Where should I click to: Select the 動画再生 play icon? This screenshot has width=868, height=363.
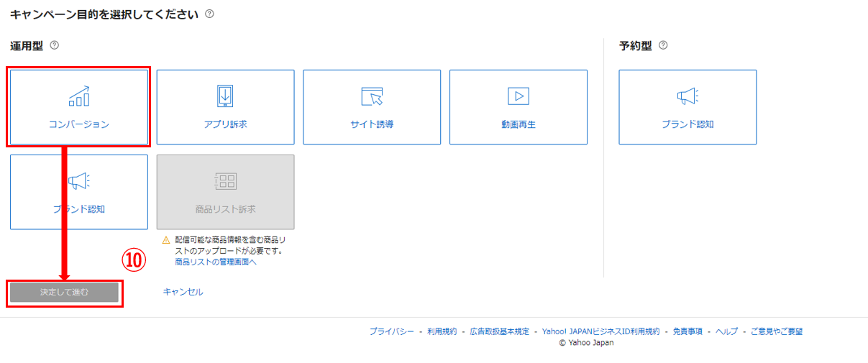point(518,96)
